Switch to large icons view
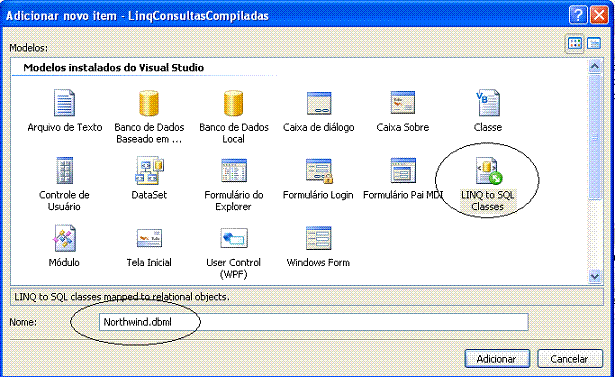The width and height of the screenshot is (615, 377). coord(575,43)
